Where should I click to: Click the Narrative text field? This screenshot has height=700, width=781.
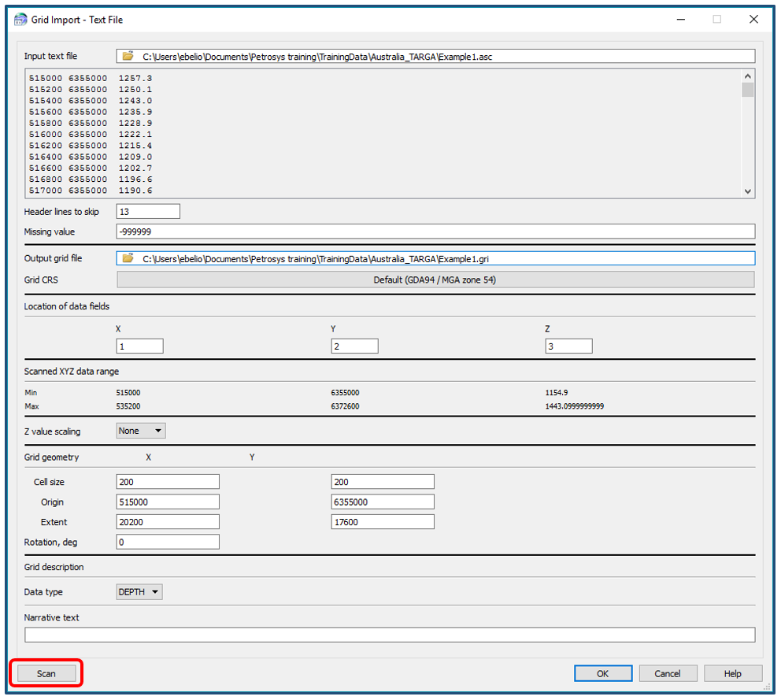point(390,635)
